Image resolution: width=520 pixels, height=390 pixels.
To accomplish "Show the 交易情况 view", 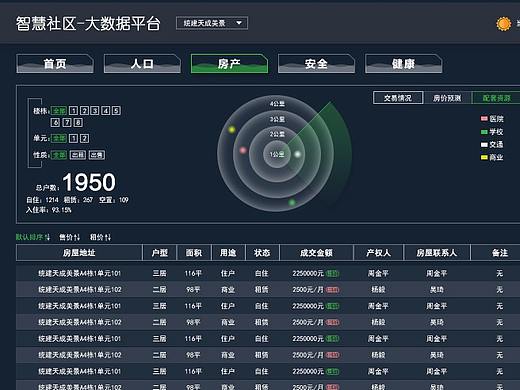I will pyautogui.click(x=398, y=98).
